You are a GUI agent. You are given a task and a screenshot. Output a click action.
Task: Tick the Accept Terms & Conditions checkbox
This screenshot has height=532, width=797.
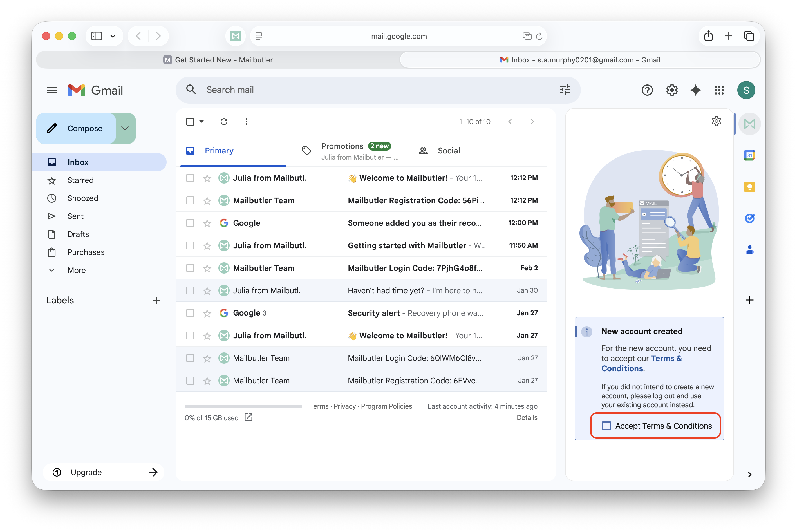click(606, 426)
